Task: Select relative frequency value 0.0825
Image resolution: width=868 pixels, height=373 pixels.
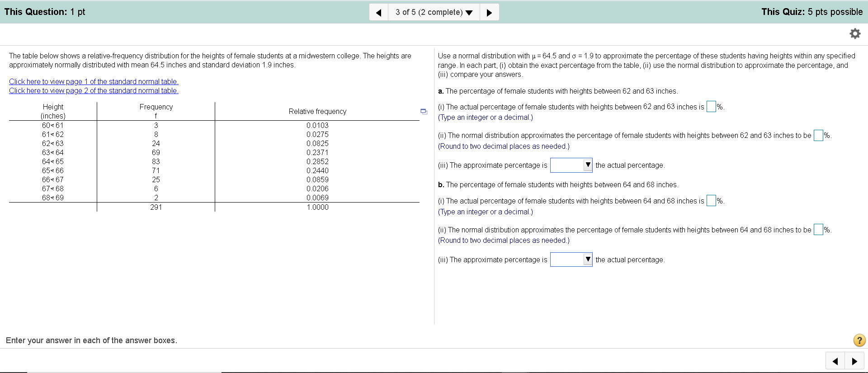Action: pyautogui.click(x=317, y=143)
